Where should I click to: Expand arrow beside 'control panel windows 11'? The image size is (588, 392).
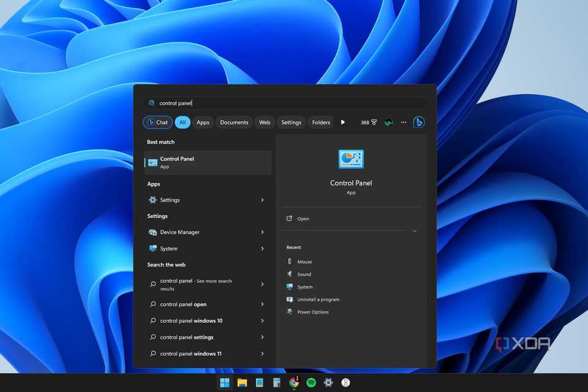click(263, 353)
